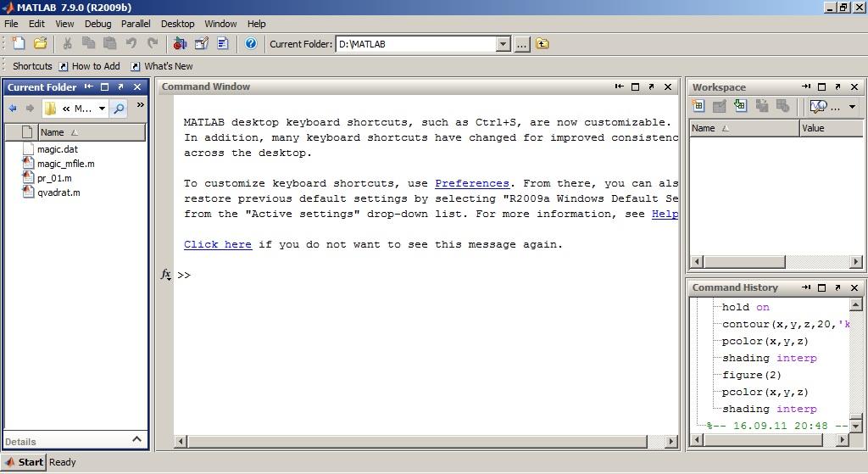Launch Simulink from the toolbar
The width and height of the screenshot is (868, 474).
pos(180,43)
